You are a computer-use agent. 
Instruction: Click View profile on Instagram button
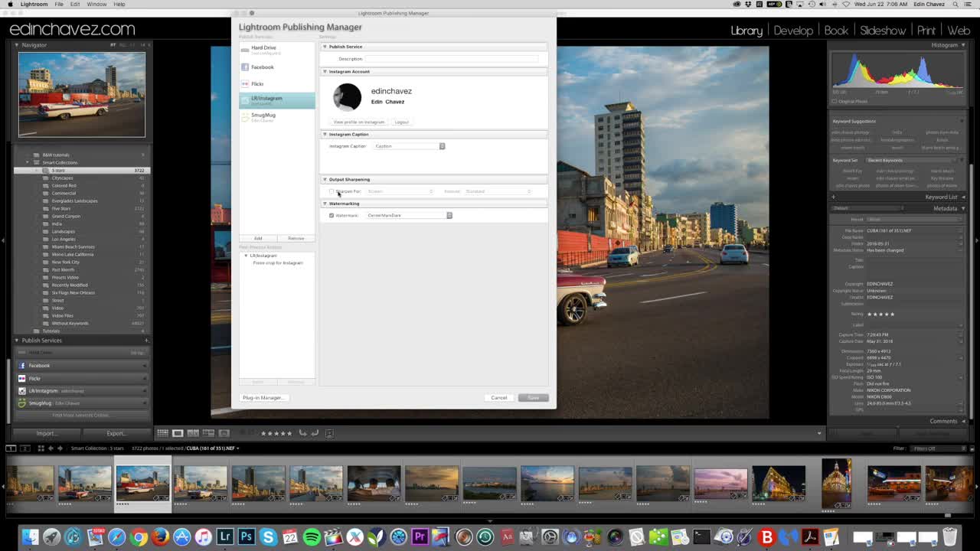pos(359,122)
